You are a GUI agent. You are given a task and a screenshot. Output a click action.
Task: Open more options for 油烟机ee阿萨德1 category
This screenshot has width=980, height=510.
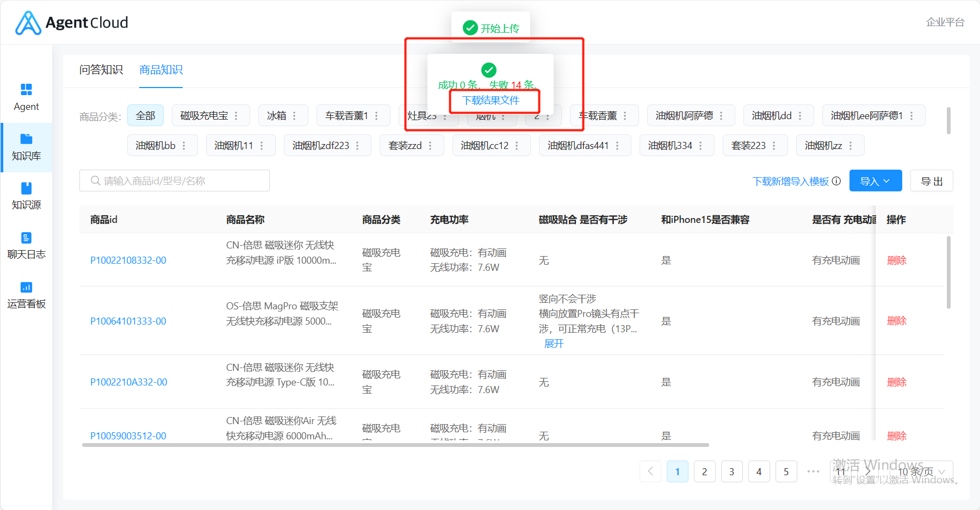click(911, 116)
